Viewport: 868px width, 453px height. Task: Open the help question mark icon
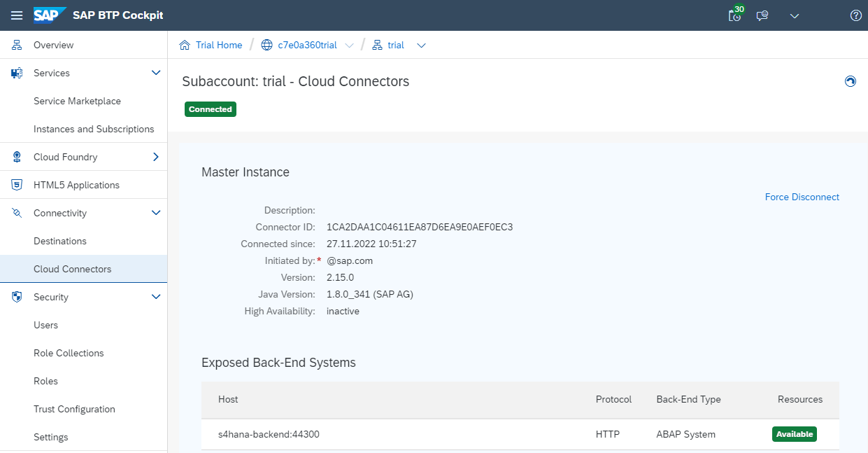(x=855, y=15)
